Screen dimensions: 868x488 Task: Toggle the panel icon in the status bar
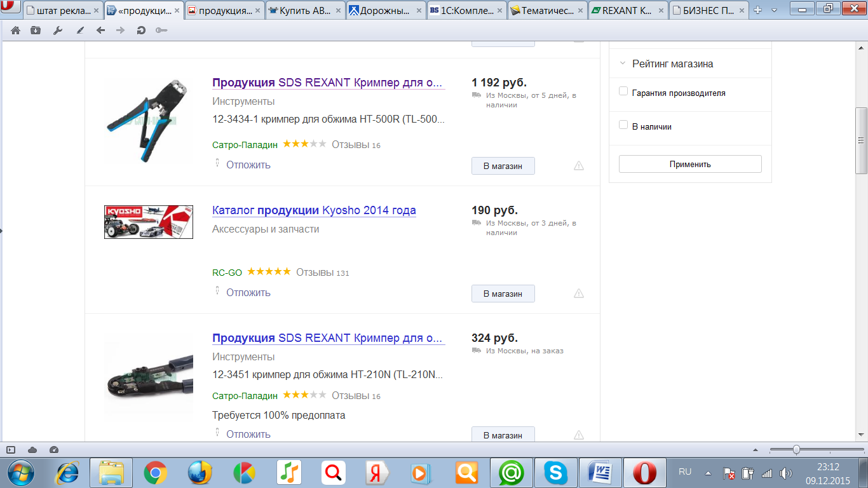click(x=11, y=450)
